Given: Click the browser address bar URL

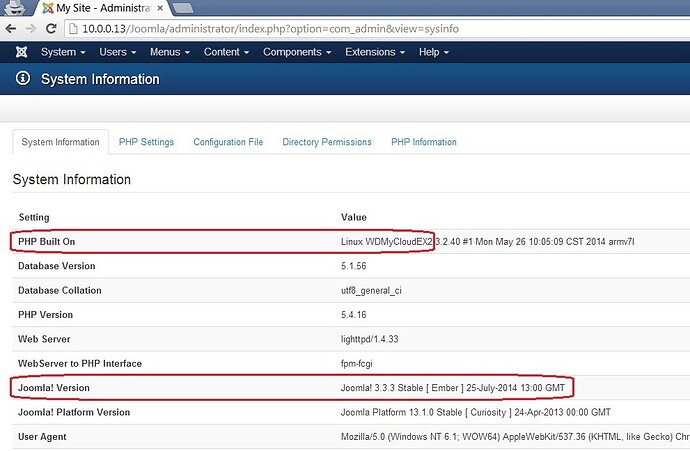Looking at the screenshot, I should click(x=270, y=29).
